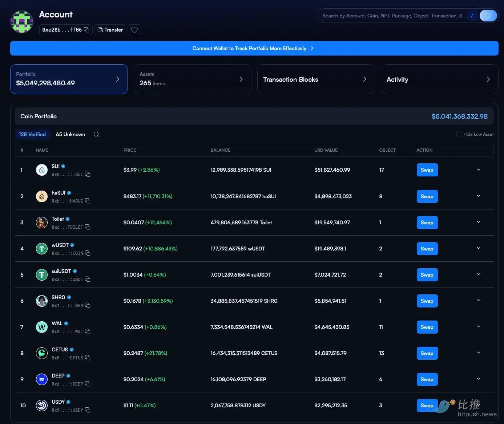Switch to the 65 Unknown tab
The width and height of the screenshot is (504, 424).
(x=70, y=134)
